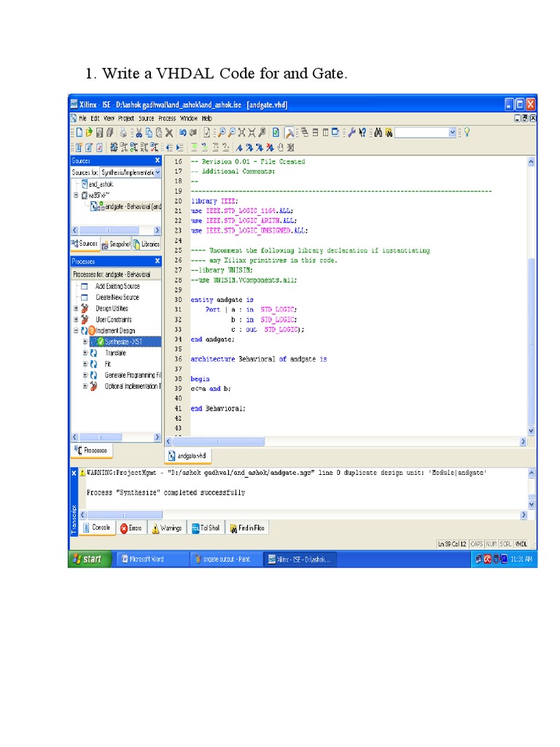Click the editor horizontal scrollbar thumb

click(x=218, y=441)
